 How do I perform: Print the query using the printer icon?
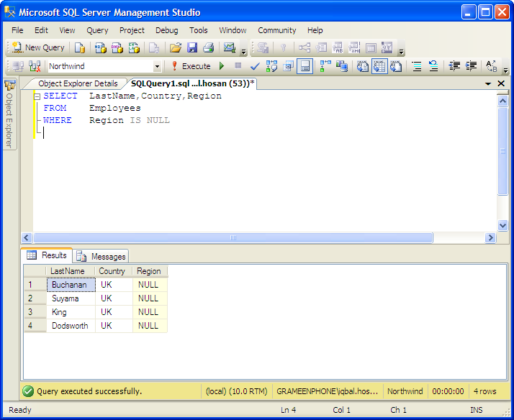[209, 47]
